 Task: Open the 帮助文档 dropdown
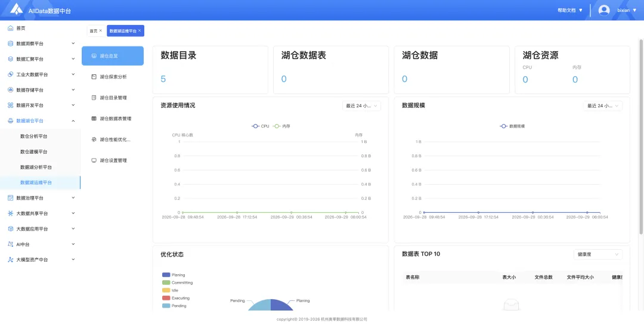tap(570, 10)
